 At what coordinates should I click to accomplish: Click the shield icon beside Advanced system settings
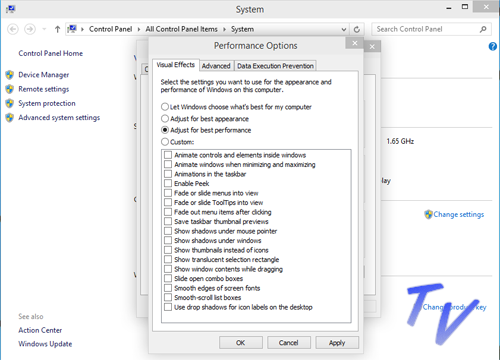(x=10, y=117)
